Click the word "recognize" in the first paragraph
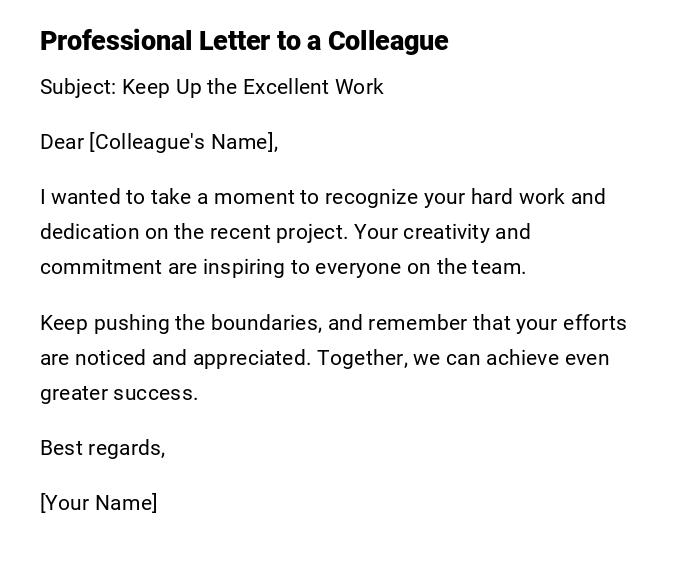Viewport: 700px width, 566px height. (x=371, y=197)
